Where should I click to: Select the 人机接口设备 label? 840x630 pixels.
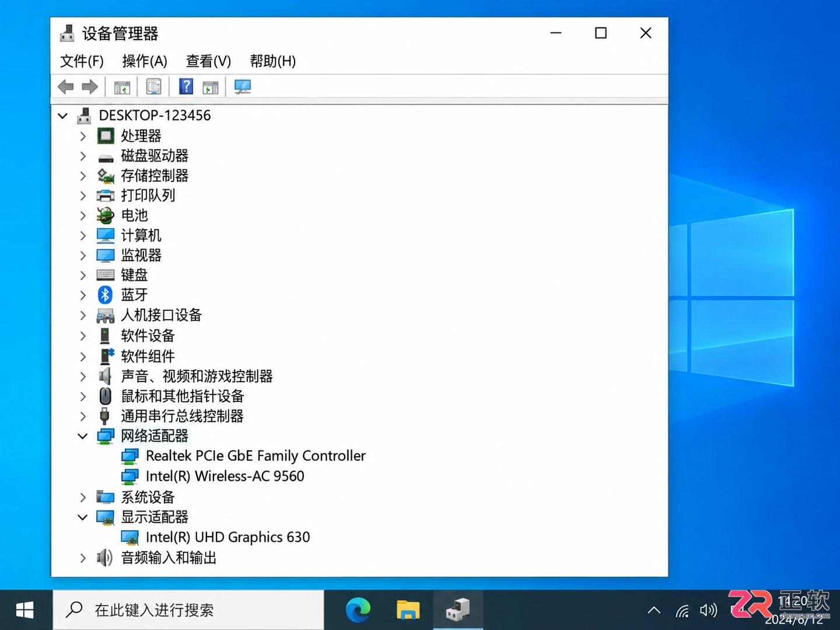[x=162, y=316]
